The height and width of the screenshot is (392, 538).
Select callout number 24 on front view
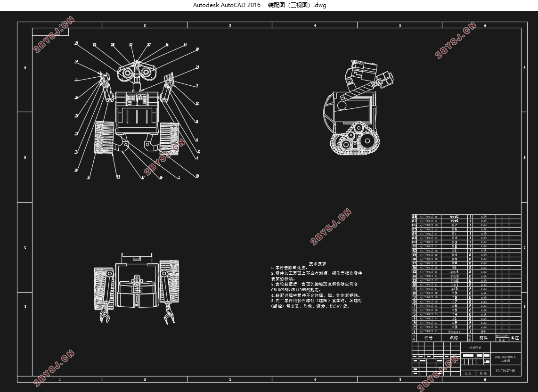(185, 45)
